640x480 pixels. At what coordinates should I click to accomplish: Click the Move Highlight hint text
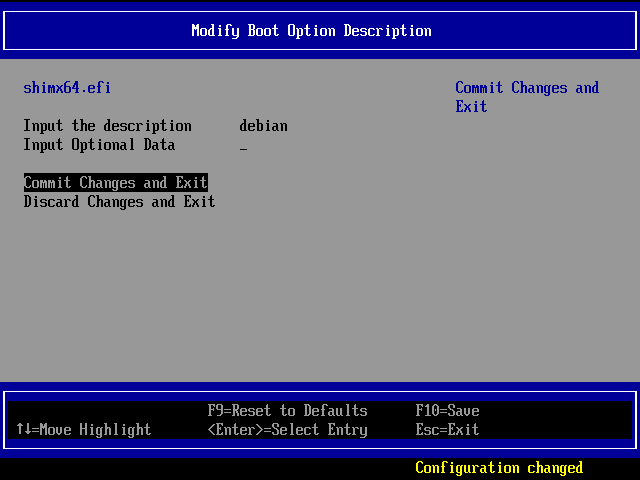click(91, 430)
